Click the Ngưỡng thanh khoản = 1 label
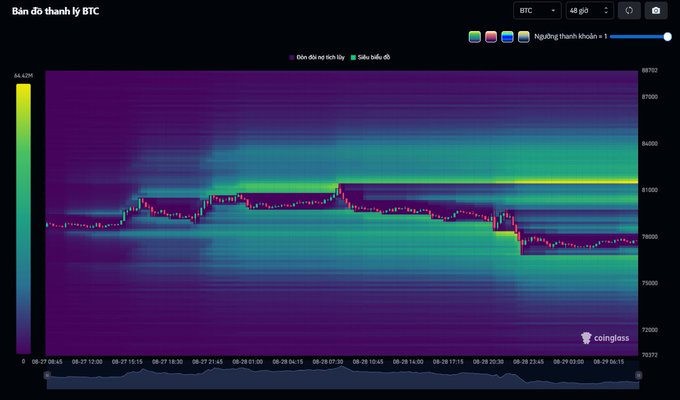 coord(570,37)
